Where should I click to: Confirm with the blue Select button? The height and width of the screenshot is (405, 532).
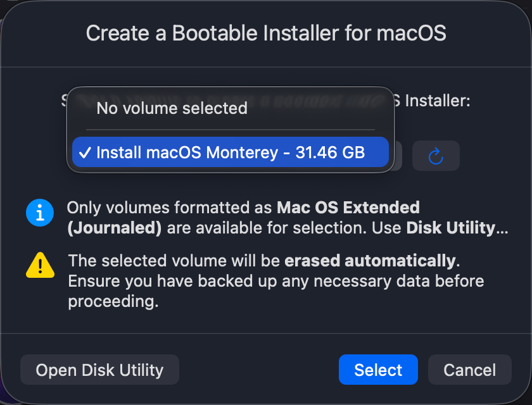378,370
